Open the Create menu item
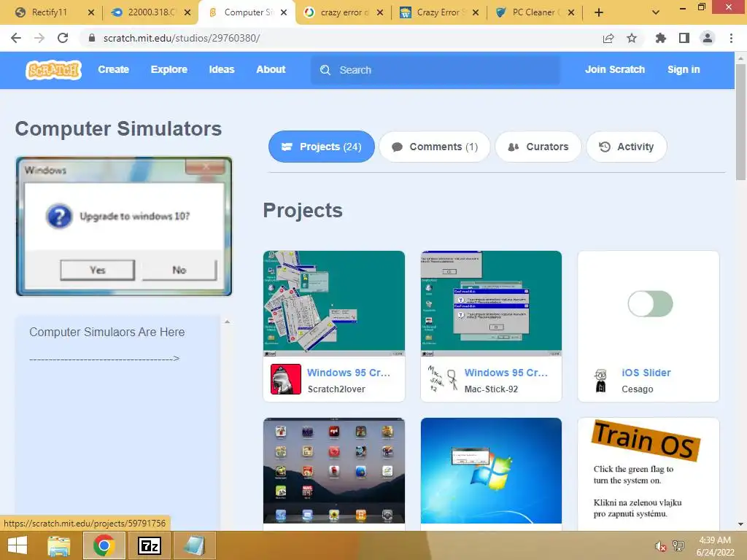Viewport: 747px width, 560px height. [x=113, y=69]
